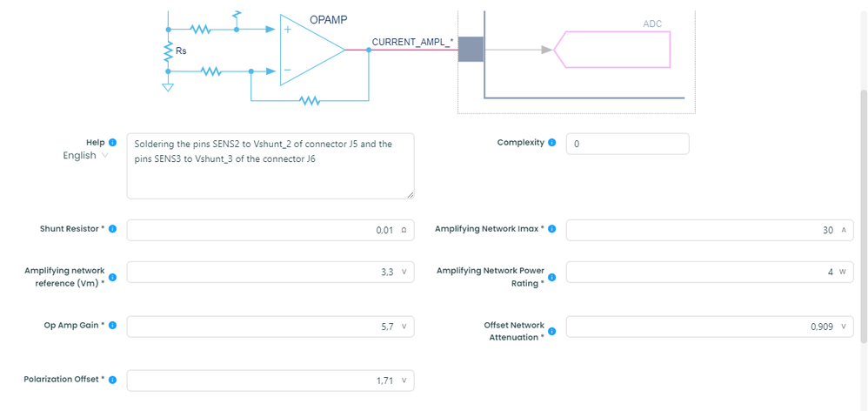The height and width of the screenshot is (411, 868).
Task: Click the Amplifying Network Imax info icon
Action: (x=552, y=229)
